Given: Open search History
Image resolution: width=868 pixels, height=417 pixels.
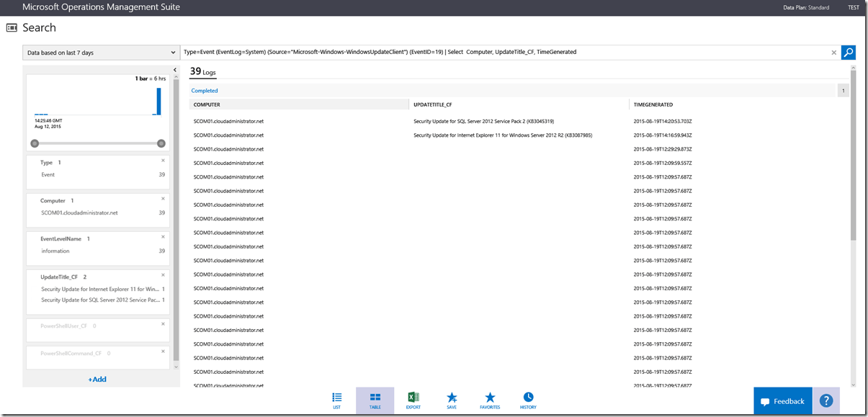Looking at the screenshot, I should tap(528, 400).
